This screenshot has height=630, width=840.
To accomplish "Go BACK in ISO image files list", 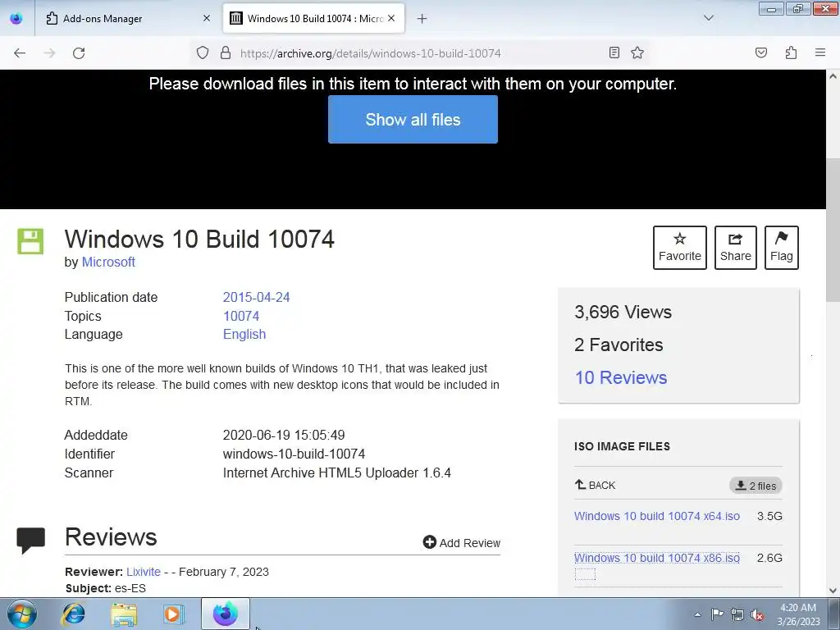I will [x=596, y=486].
